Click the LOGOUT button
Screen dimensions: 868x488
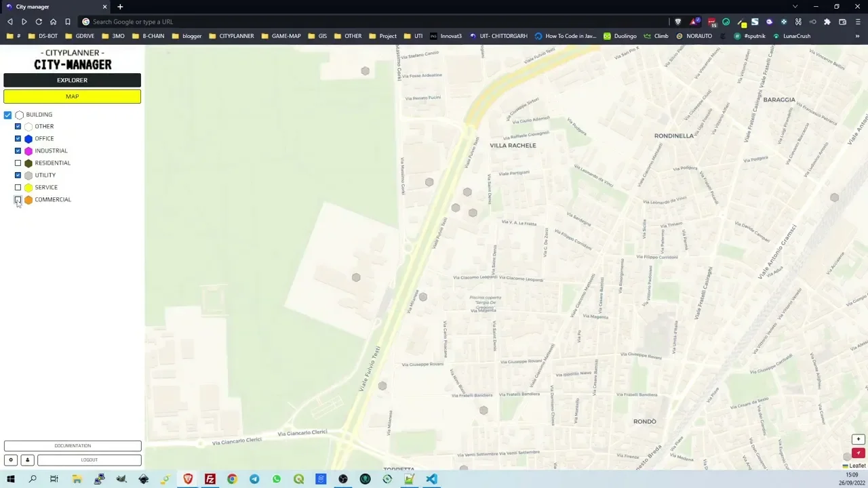coord(90,460)
